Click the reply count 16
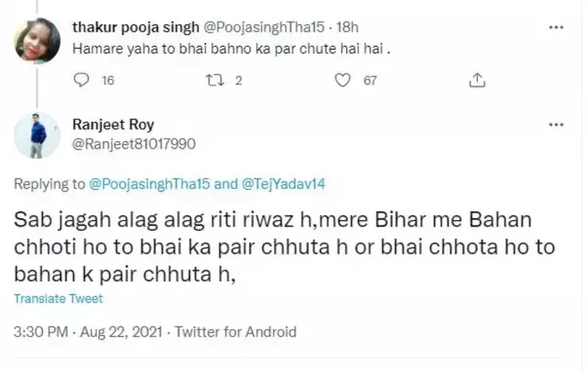 [108, 81]
